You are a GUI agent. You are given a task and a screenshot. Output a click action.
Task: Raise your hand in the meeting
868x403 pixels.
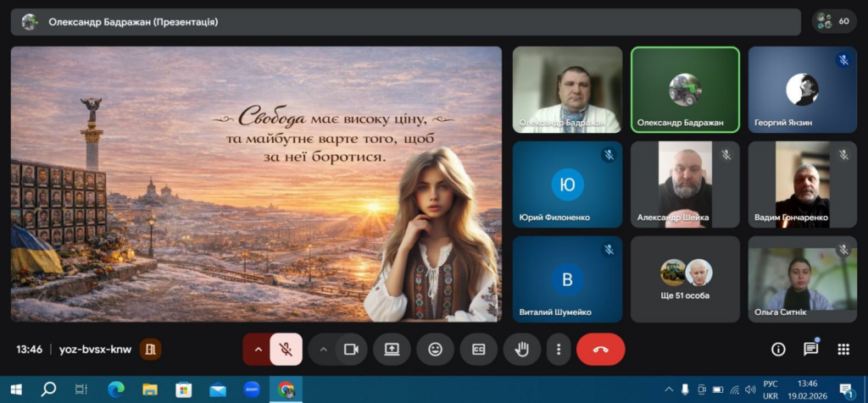[x=522, y=349]
